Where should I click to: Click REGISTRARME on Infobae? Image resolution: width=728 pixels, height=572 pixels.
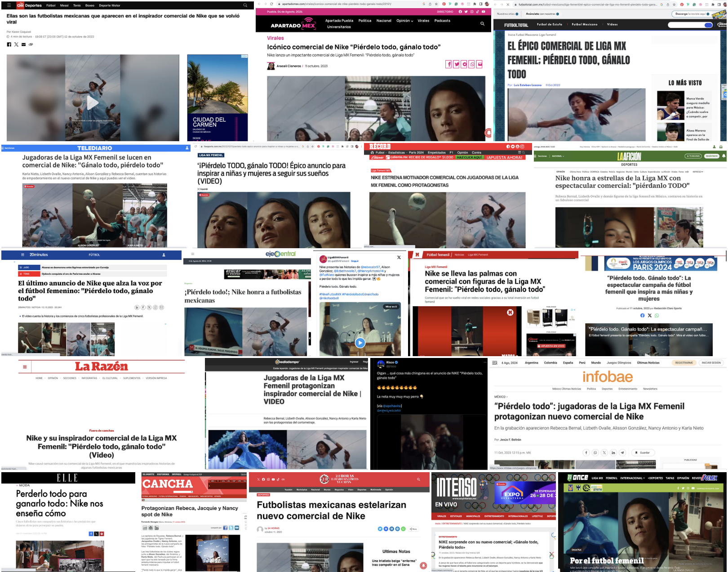click(x=684, y=362)
